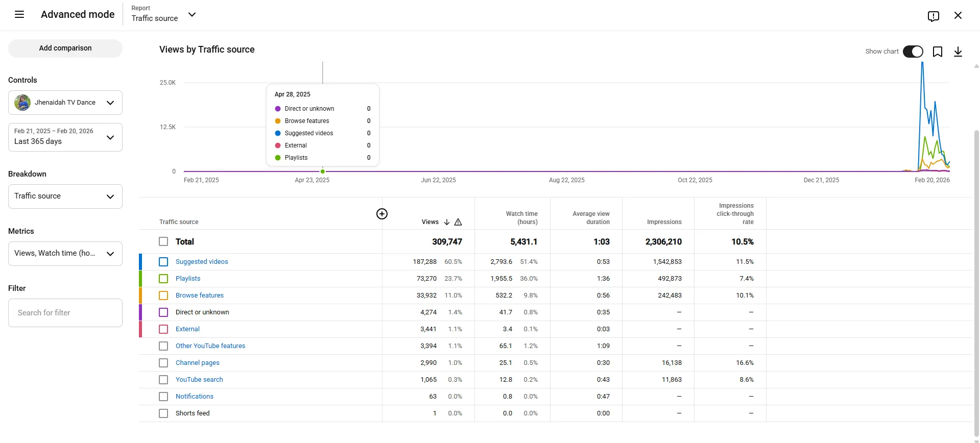Open the Breakdown Traffic source dropdown

pos(65,196)
